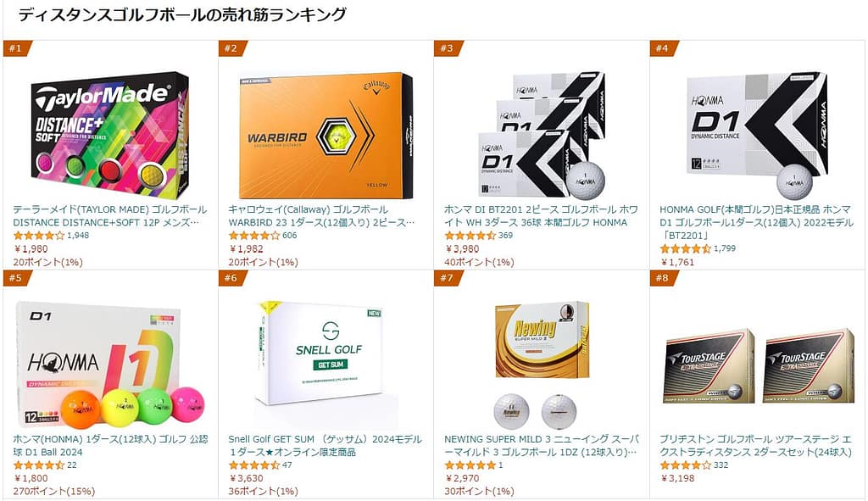Open the Honma D1 Ball 2024 title
Image resolution: width=868 pixels, height=501 pixels.
110,445
